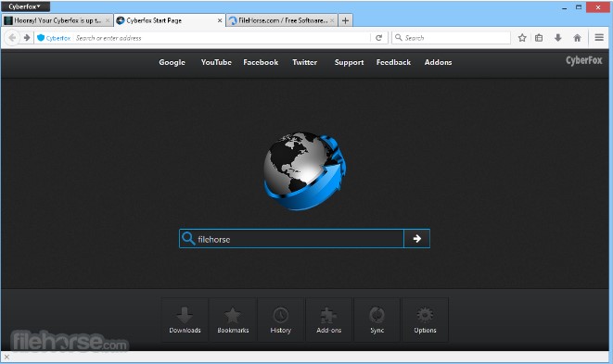Screen dimensions: 613x364
Task: Close the FileHorse.com tab
Action: tap(332, 20)
